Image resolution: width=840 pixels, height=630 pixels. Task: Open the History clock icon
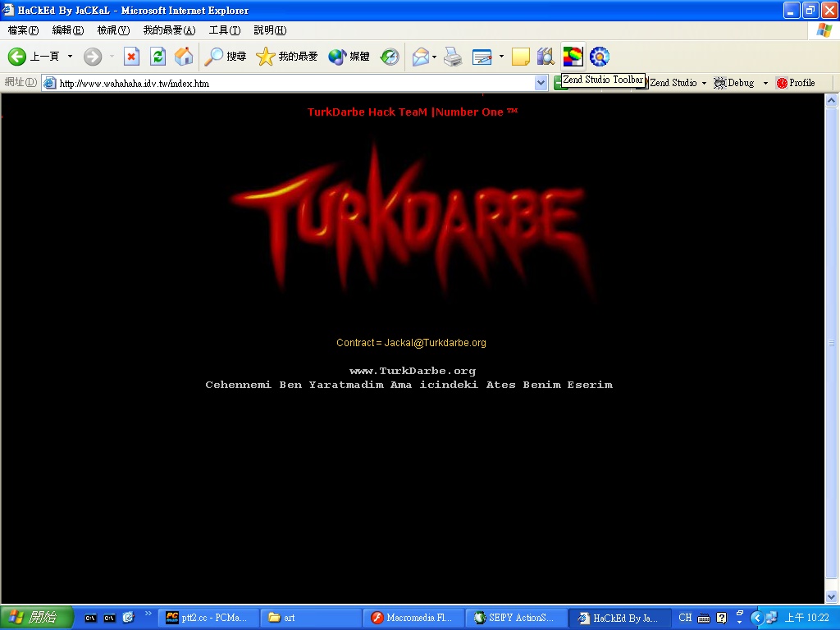point(390,57)
